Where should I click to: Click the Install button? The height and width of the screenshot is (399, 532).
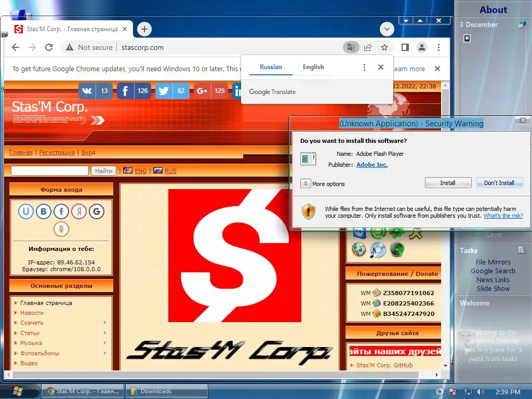pos(448,183)
